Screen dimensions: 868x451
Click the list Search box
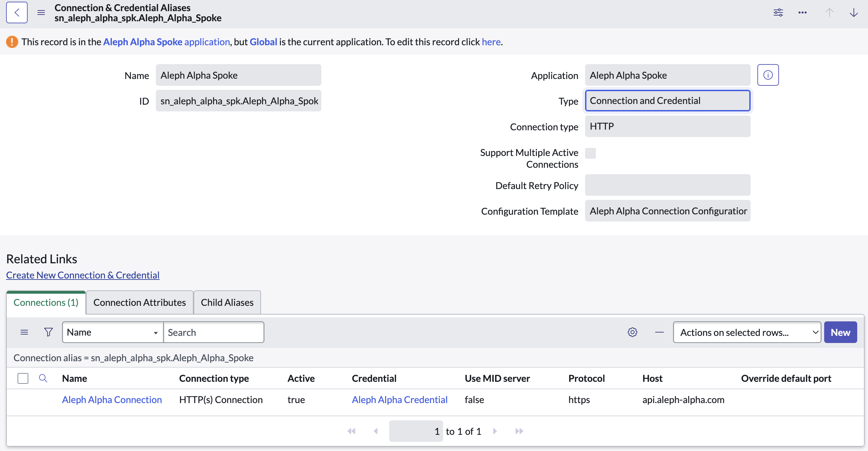(x=214, y=332)
